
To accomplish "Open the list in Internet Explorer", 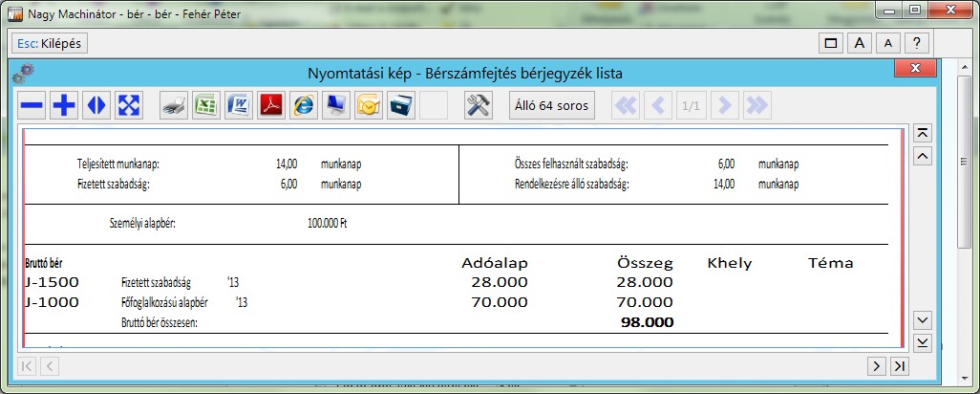I will (x=304, y=106).
